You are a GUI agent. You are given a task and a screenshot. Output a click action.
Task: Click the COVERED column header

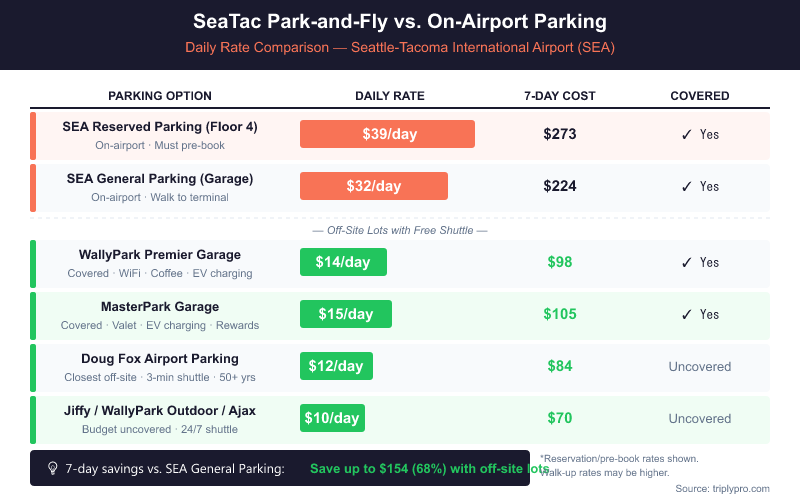pos(700,96)
